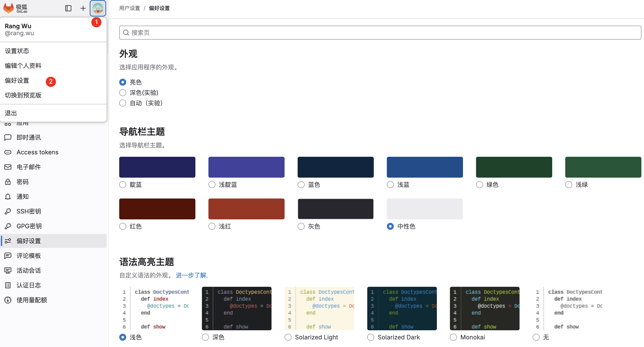Toggle the left sidebar panel
Viewport: 644px width, 347px height.
pyautogui.click(x=68, y=8)
